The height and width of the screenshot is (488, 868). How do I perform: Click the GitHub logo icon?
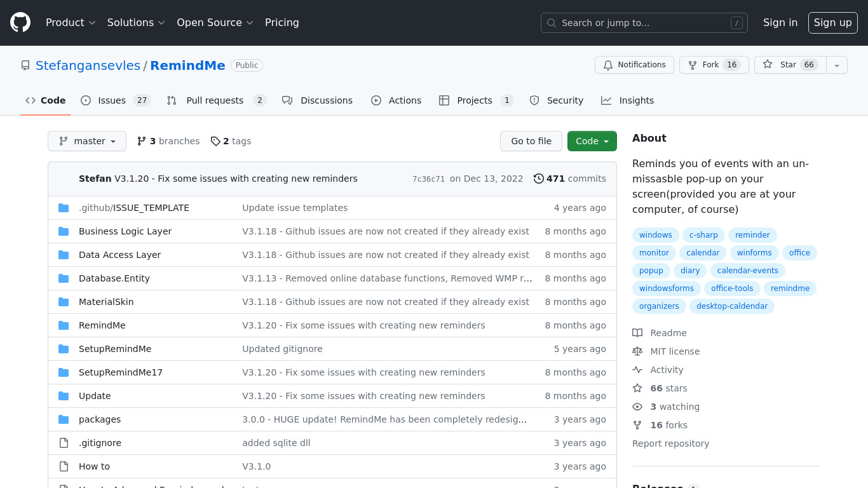(x=20, y=23)
